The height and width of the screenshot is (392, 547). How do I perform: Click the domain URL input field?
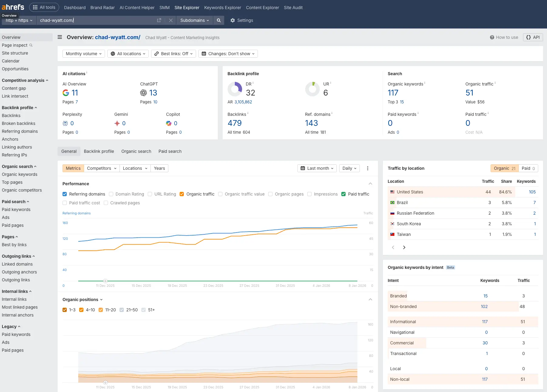click(x=97, y=20)
